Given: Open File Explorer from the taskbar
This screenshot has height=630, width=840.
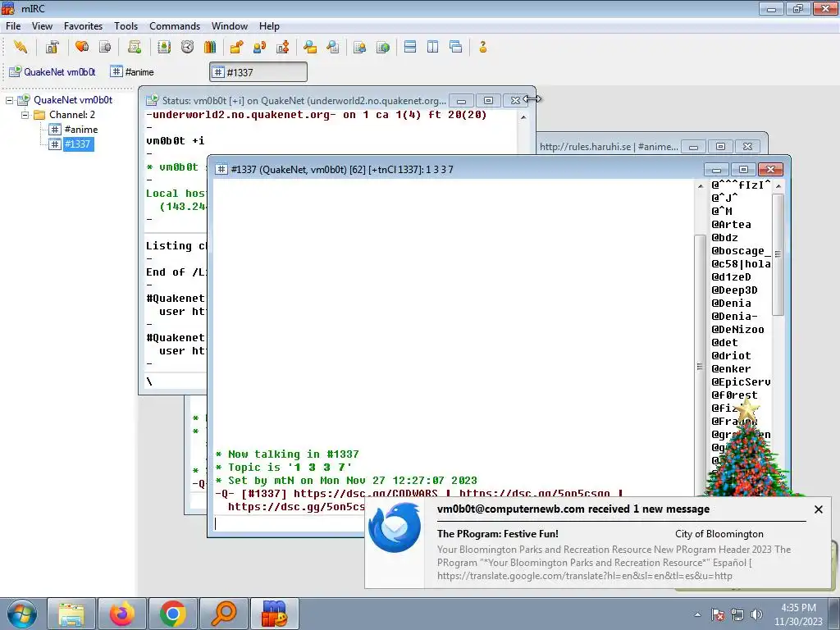Looking at the screenshot, I should 71,614.
